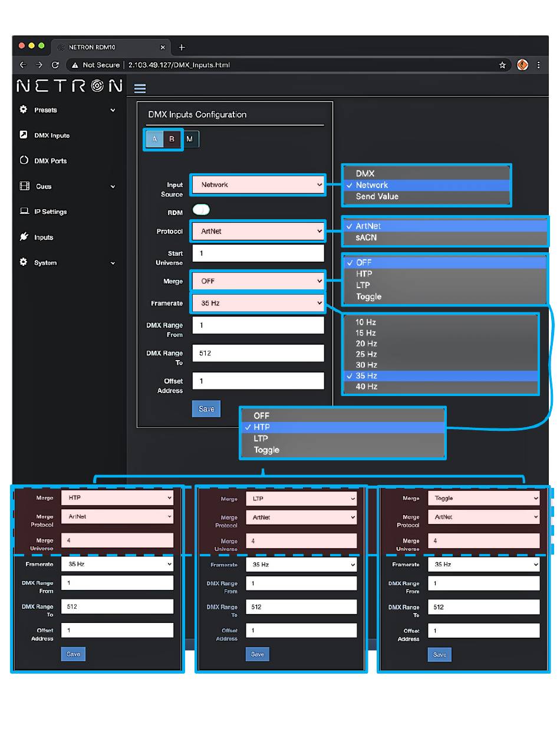Bookmark the page with the star icon
The height and width of the screenshot is (752, 560).
click(x=502, y=65)
